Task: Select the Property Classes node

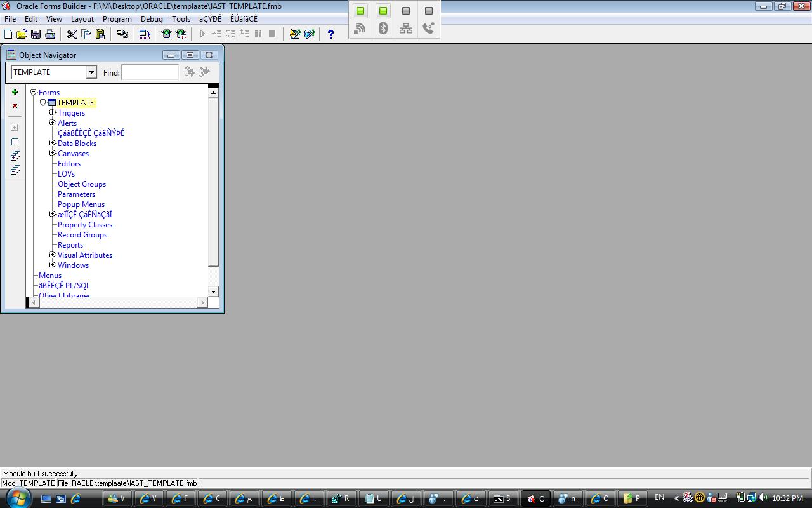Action: pyautogui.click(x=84, y=225)
